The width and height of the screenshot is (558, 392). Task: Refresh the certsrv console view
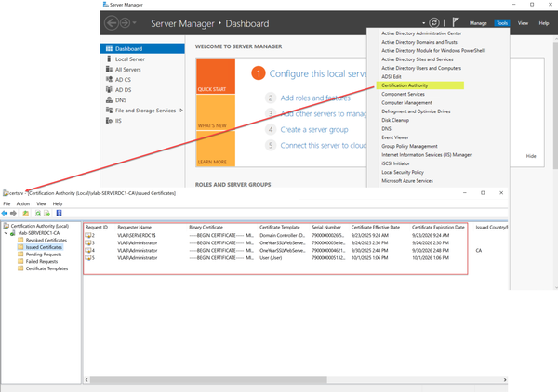pos(38,214)
